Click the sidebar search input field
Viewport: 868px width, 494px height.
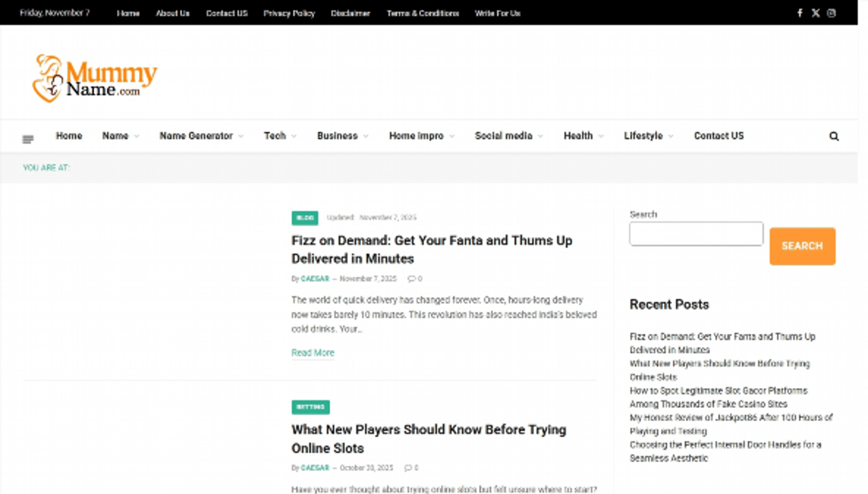(696, 234)
